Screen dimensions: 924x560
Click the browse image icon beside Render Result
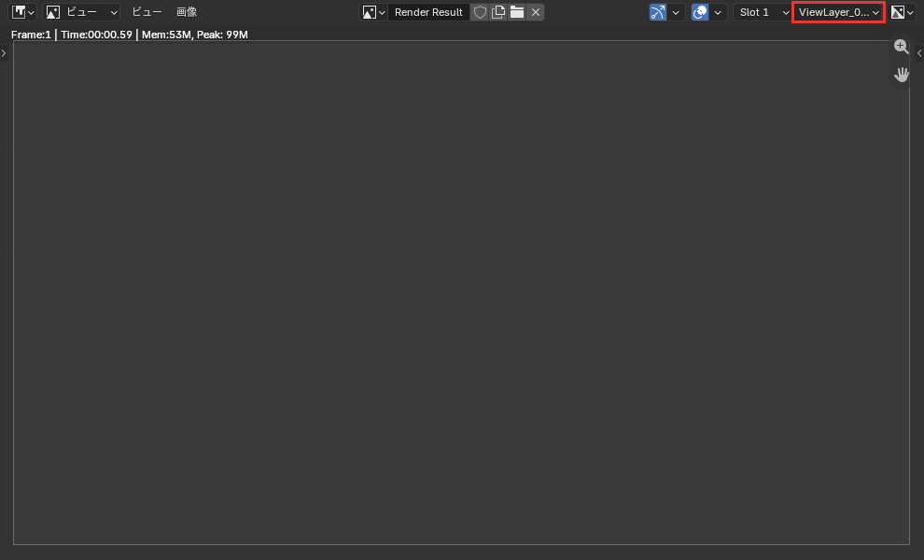click(373, 12)
